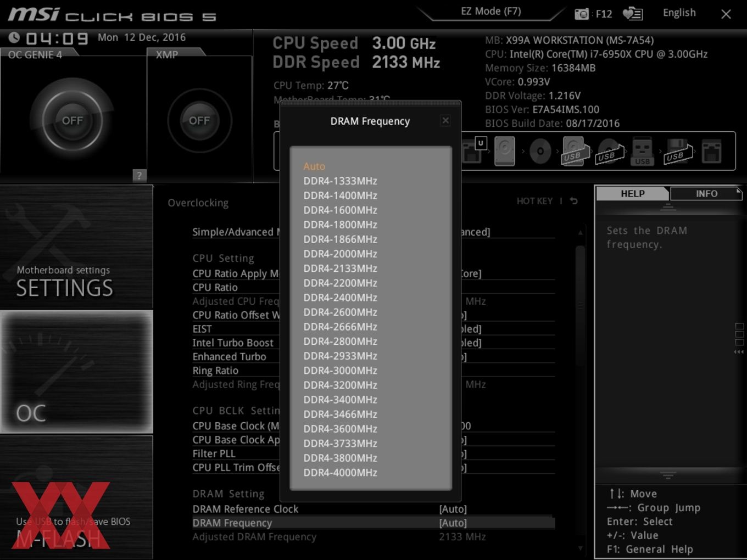Click the CD/DVD drive boot device icon
Screen dimensions: 747x560
pos(540,151)
